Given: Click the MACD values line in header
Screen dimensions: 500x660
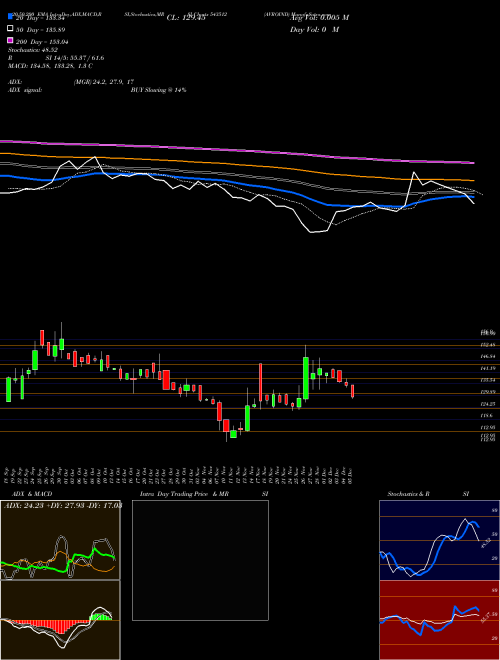Looking at the screenshot, I should pyautogui.click(x=51, y=66).
